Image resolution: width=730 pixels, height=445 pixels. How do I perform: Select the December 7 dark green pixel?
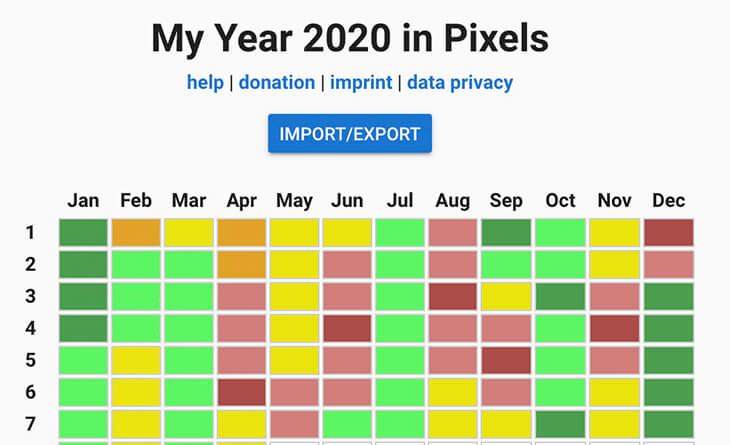pyautogui.click(x=669, y=424)
